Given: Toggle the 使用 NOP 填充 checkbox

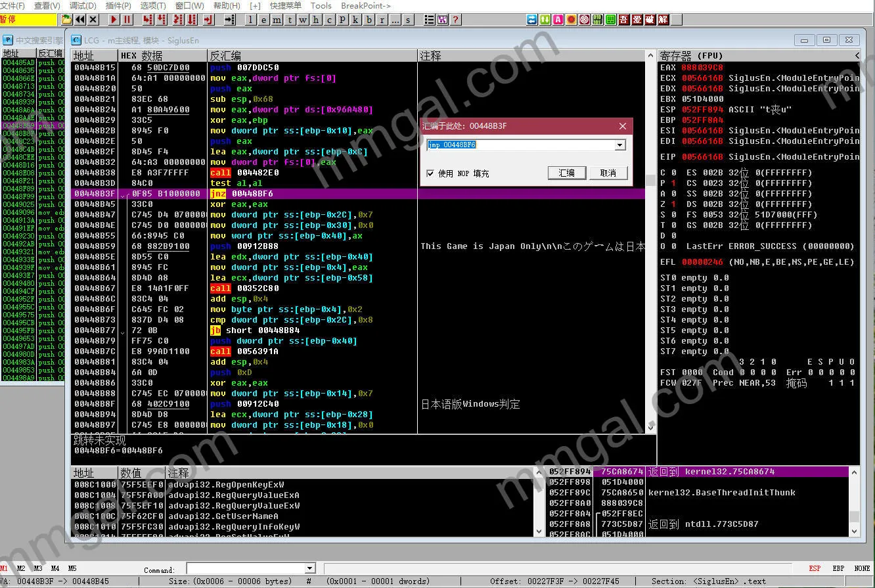Looking at the screenshot, I should tap(430, 173).
